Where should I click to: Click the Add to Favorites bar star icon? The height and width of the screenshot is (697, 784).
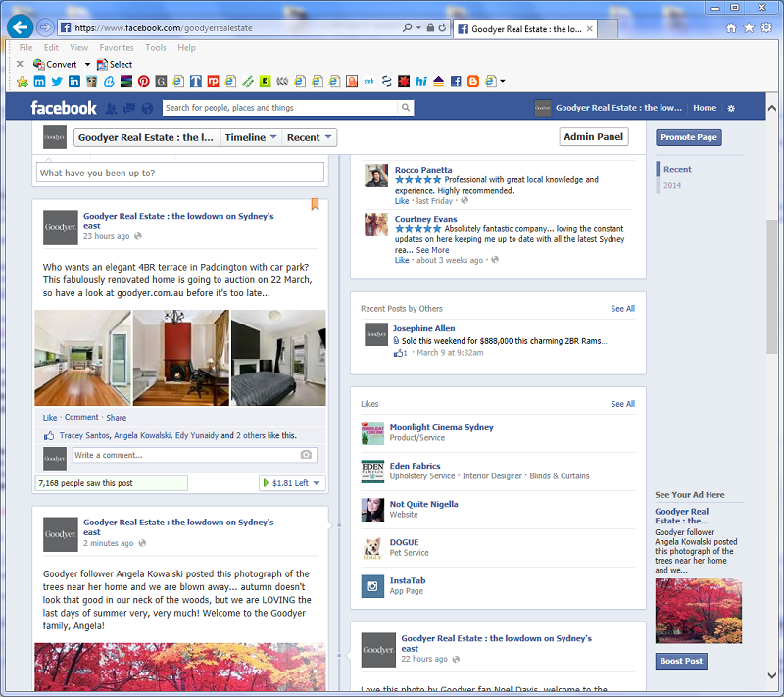pos(22,82)
